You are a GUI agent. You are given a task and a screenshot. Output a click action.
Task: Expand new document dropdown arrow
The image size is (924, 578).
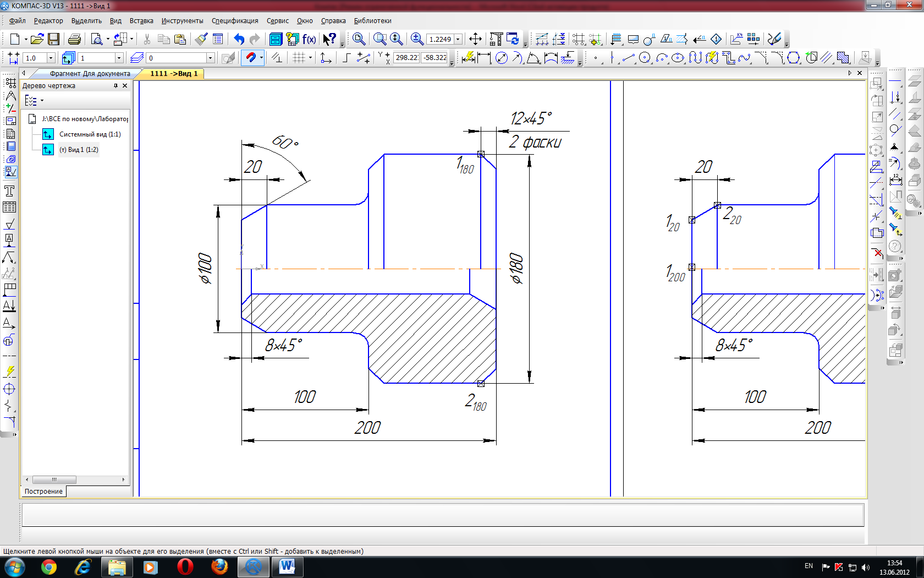point(25,39)
